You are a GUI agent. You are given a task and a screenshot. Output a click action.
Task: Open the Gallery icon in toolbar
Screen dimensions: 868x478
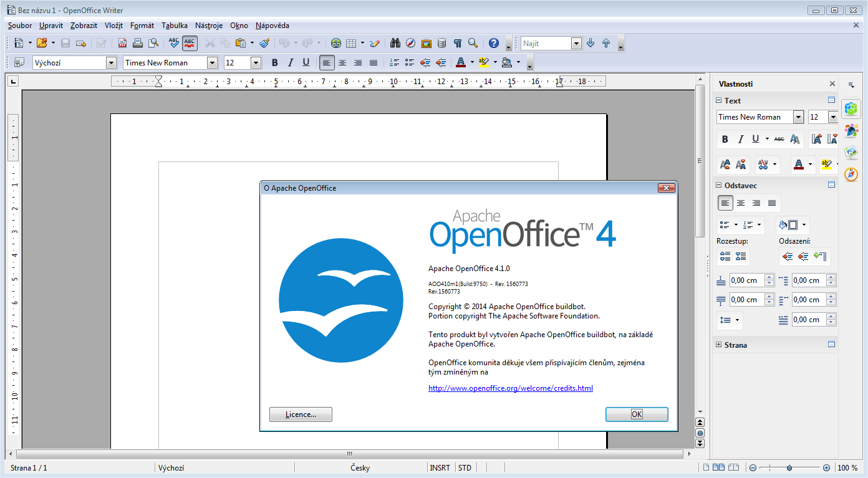click(x=427, y=43)
